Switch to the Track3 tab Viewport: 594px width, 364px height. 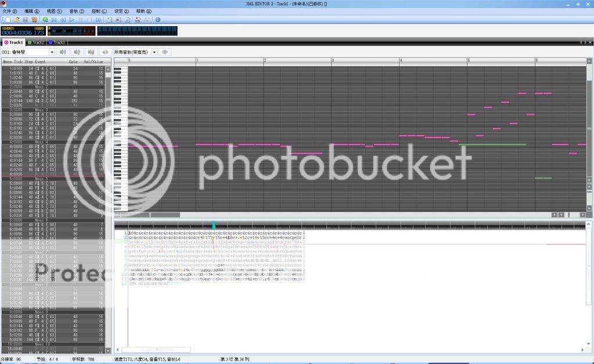click(x=57, y=42)
